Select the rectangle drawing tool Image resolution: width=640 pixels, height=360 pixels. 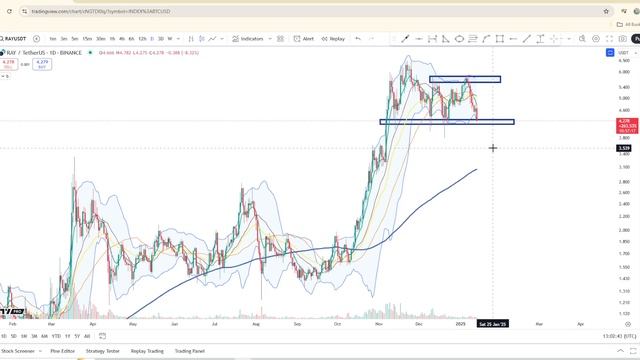pos(500,39)
